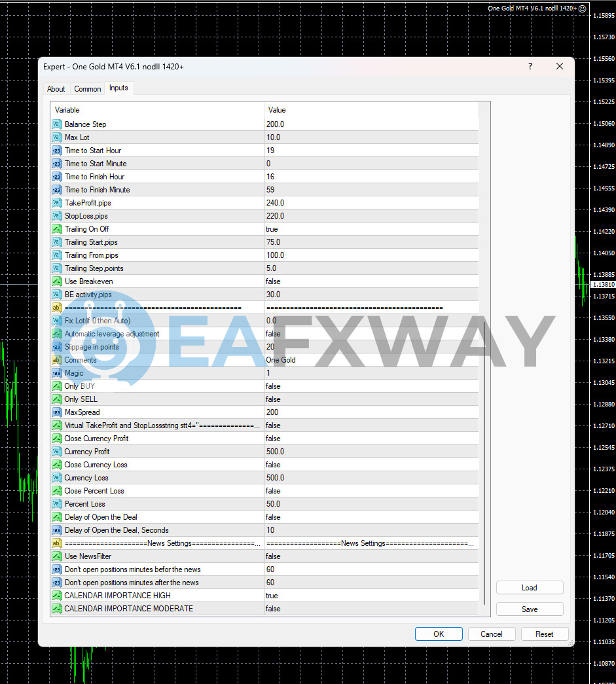Click the icon beside MaxSpread row

point(57,412)
